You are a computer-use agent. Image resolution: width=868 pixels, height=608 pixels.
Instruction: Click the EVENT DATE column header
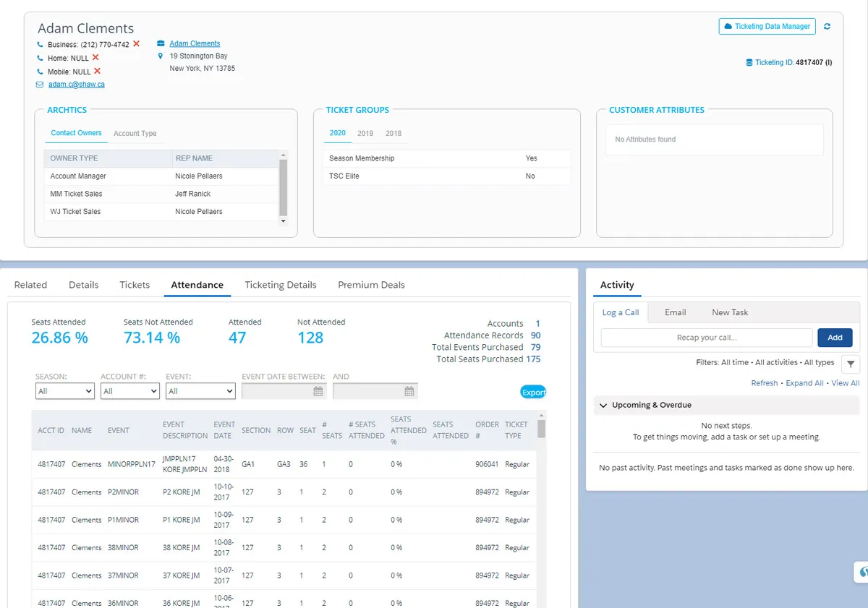pos(224,430)
